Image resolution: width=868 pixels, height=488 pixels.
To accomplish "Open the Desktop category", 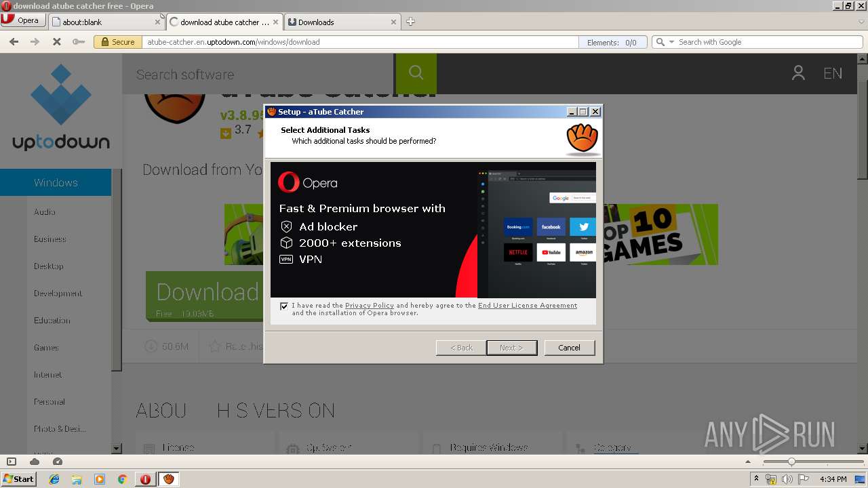I will 49,266.
